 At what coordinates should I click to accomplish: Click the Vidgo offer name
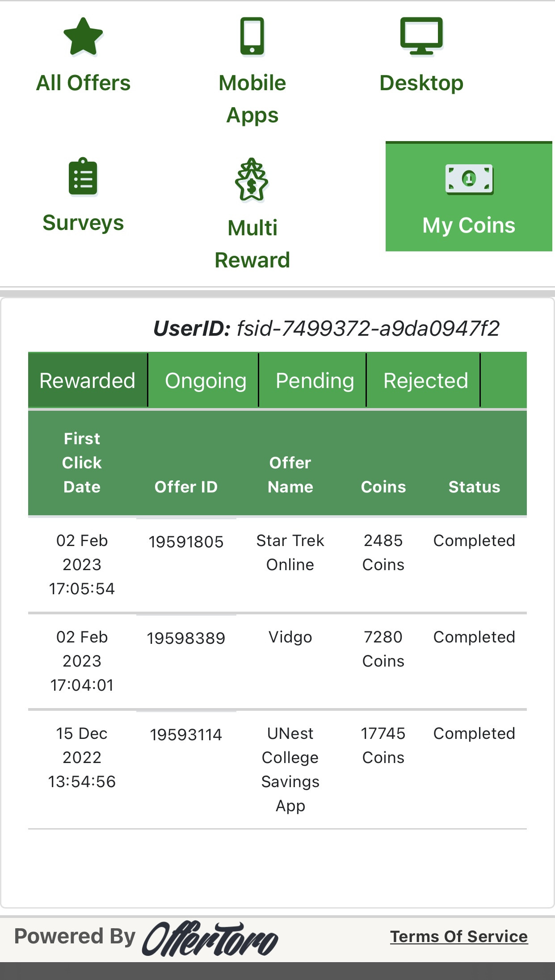[290, 637]
